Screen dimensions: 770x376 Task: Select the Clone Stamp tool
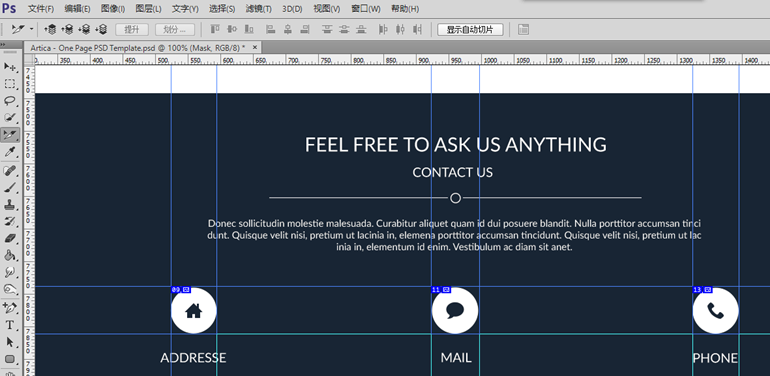10,204
